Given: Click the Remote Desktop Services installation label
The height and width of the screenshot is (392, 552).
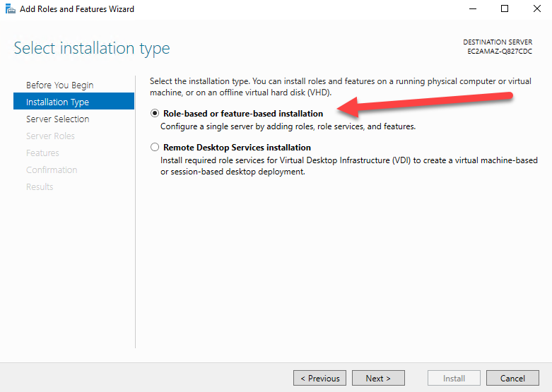Looking at the screenshot, I should pyautogui.click(x=237, y=148).
